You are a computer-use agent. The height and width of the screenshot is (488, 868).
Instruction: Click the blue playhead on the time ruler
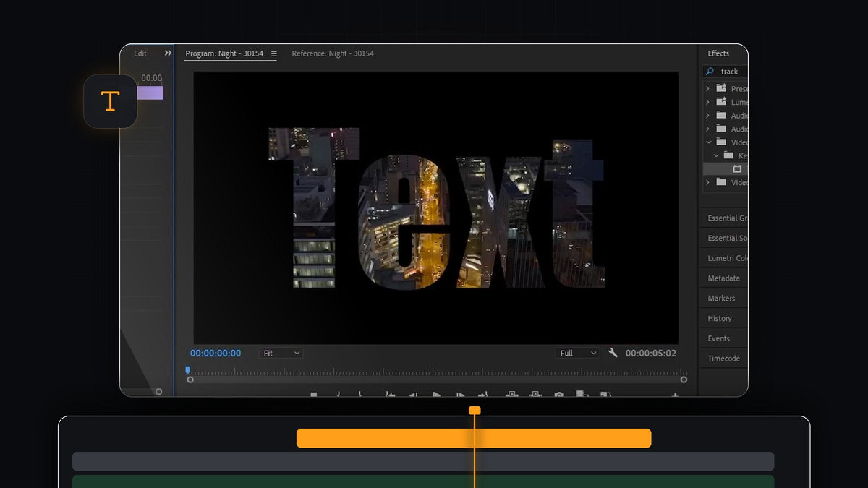(187, 370)
